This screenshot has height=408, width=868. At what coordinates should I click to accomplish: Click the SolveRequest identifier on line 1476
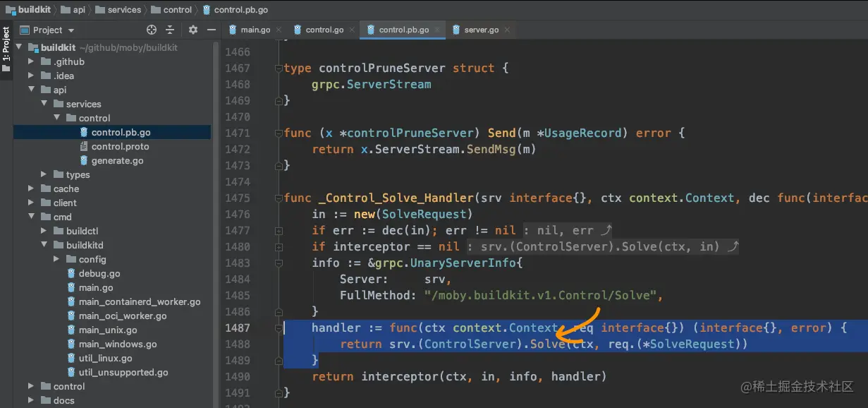(424, 215)
